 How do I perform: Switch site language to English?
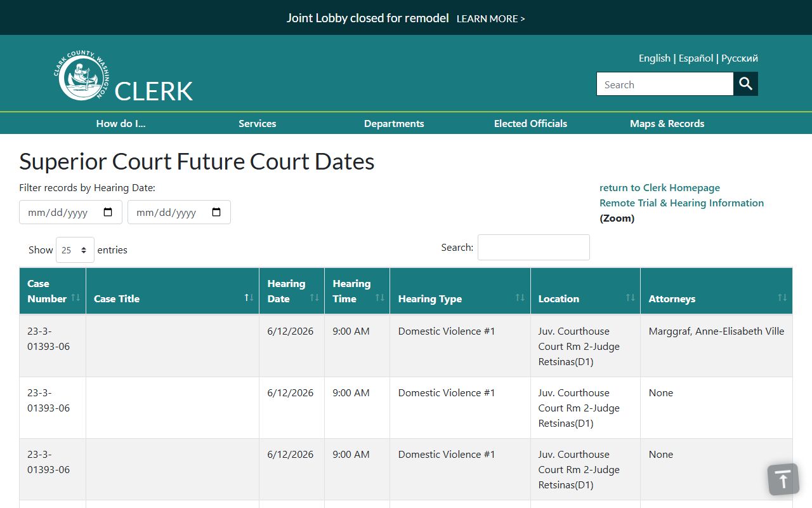point(655,58)
